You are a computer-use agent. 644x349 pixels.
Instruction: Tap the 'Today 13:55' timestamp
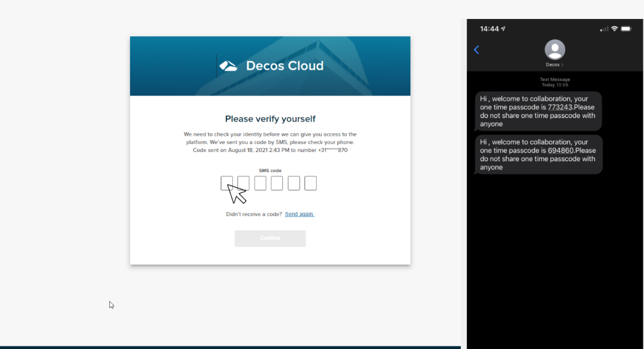pyautogui.click(x=555, y=85)
